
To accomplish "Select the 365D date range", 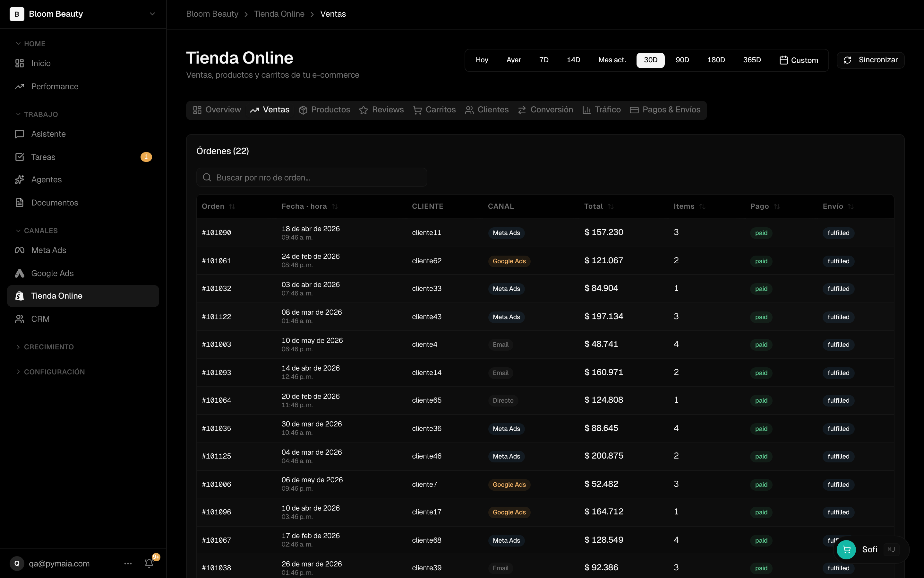I will click(x=752, y=60).
